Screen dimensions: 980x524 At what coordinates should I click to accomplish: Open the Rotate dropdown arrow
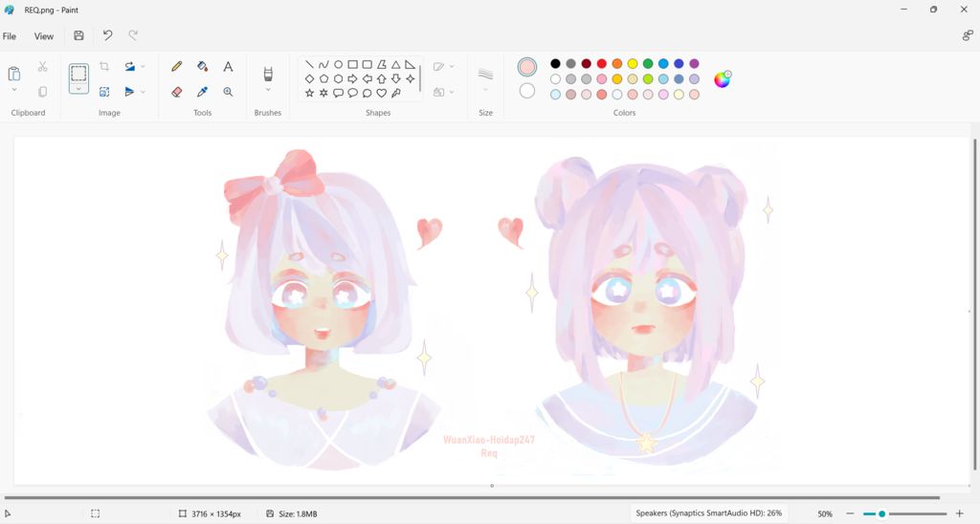pyautogui.click(x=143, y=66)
